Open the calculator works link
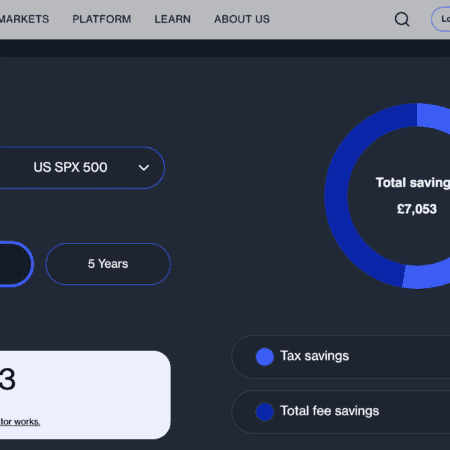Viewport: 450px width, 450px height. (20, 422)
